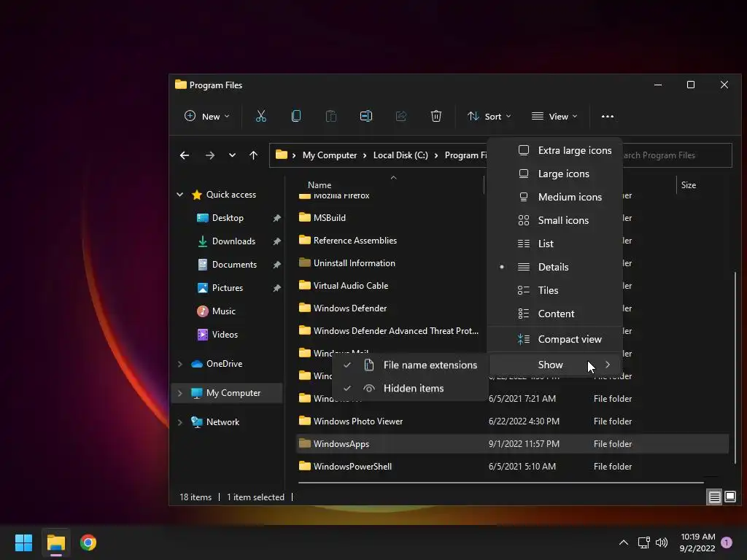Click the vertical scrollbar in file list
Viewport: 747px width, 560px height.
click(735, 367)
